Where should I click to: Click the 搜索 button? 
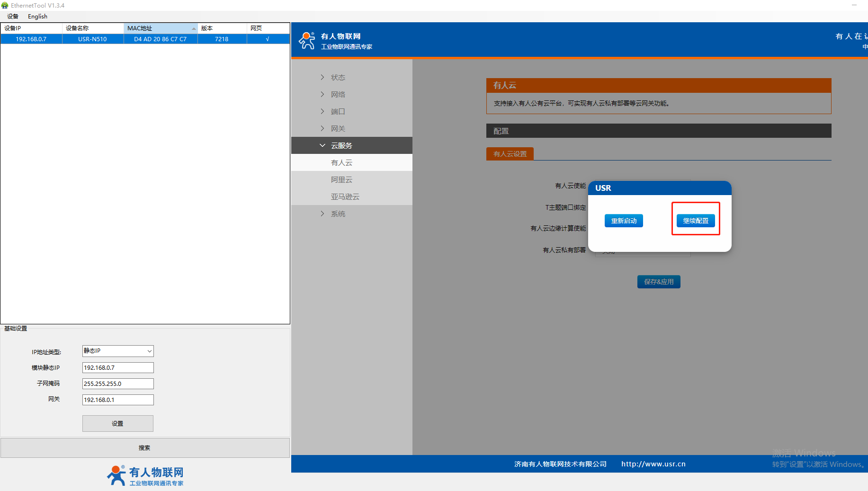point(145,448)
